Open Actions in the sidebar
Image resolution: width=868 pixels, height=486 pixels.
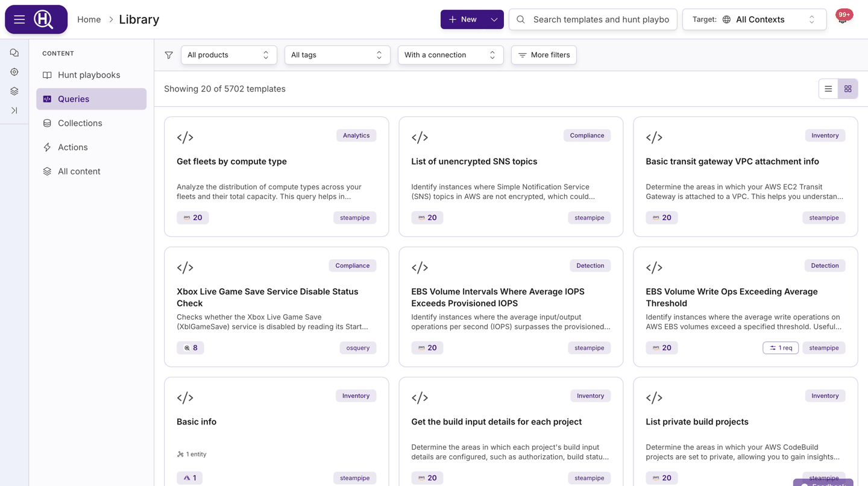(x=92, y=147)
